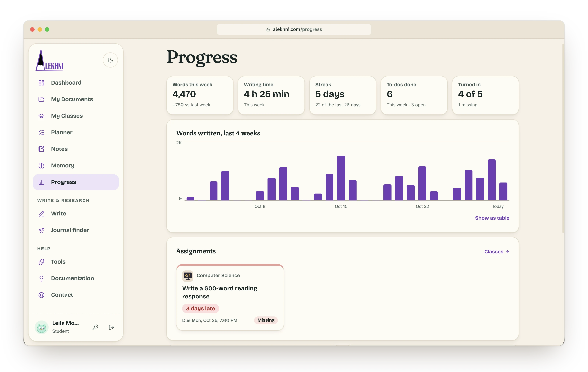Screen dimensions: 588x372
Task: Click the Due Mon, Oct 26 text
Action: tap(210, 320)
